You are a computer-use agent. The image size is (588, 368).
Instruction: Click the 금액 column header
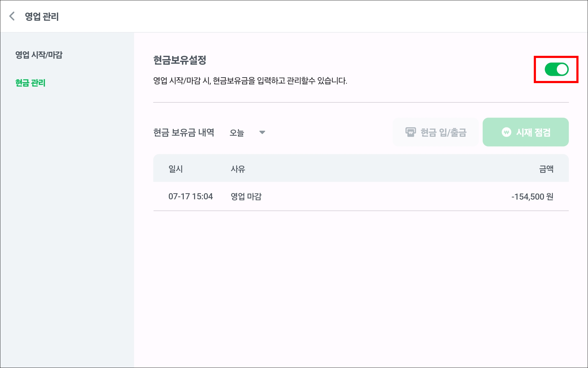click(x=546, y=169)
